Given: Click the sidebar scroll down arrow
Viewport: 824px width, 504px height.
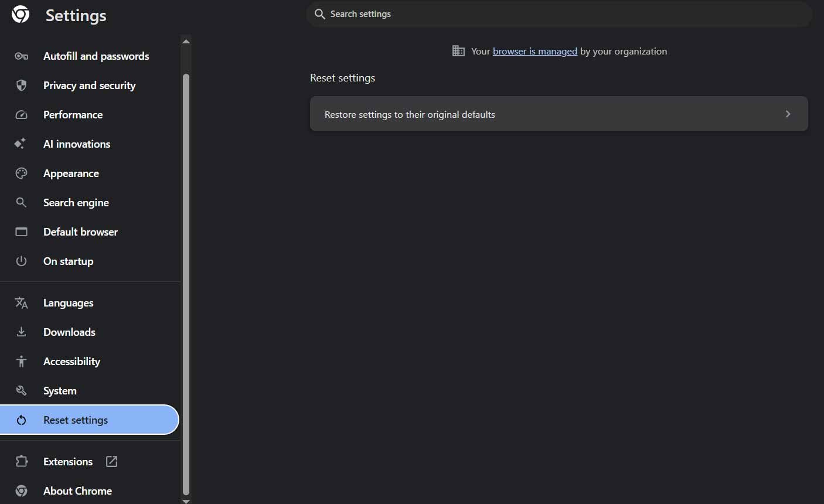Looking at the screenshot, I should (186, 501).
